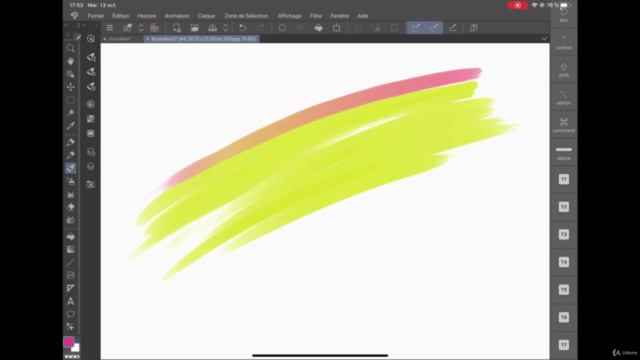
Task: Select the Correct line tool
Action: [x=70, y=327]
